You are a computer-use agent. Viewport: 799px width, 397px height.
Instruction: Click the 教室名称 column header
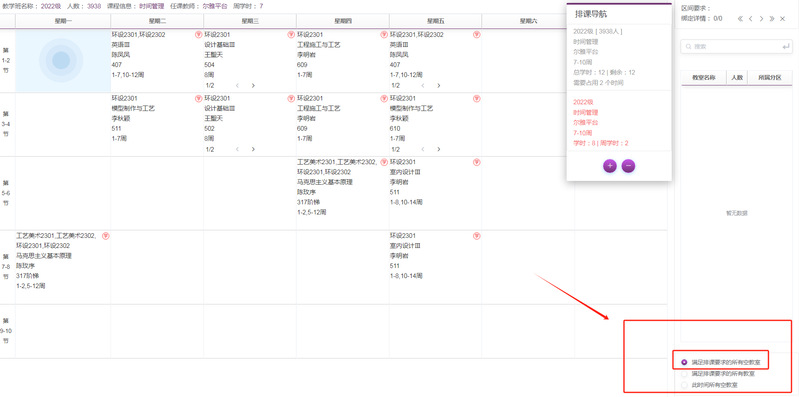pyautogui.click(x=703, y=78)
